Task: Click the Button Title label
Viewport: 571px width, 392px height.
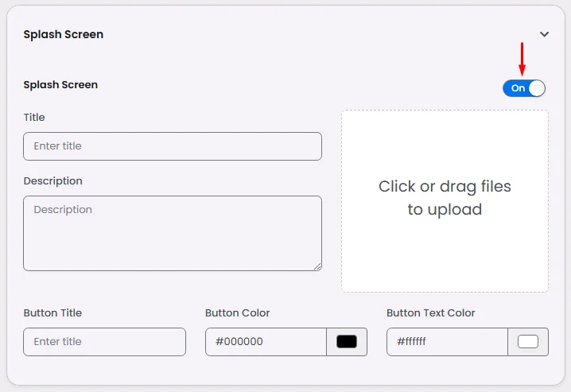Action: (52, 313)
